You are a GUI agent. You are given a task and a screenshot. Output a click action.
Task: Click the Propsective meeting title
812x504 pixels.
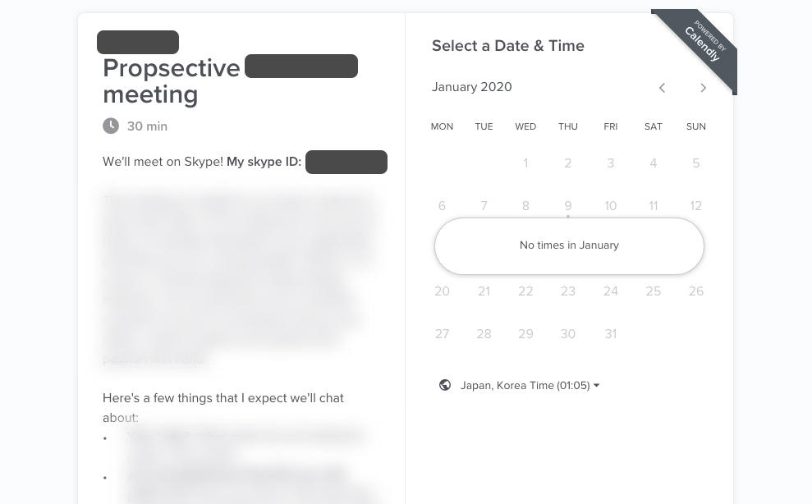tap(230, 80)
